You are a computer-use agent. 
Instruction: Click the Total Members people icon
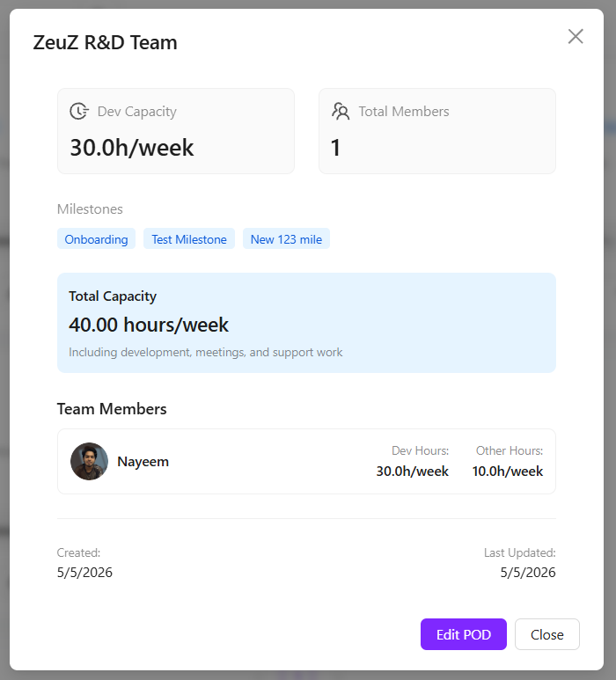click(x=341, y=112)
